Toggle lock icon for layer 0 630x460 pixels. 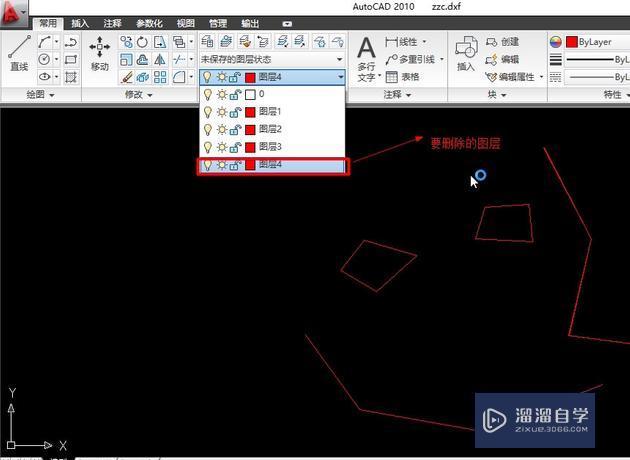(x=235, y=94)
